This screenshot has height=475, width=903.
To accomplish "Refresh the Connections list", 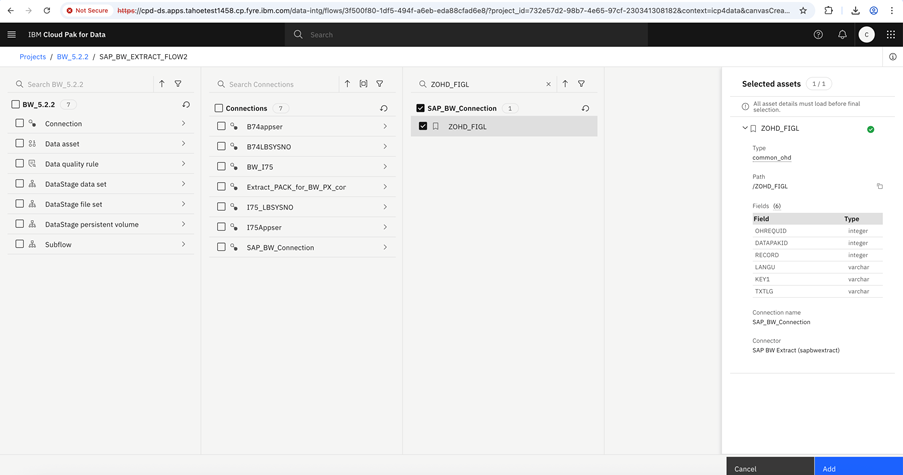I will [384, 108].
